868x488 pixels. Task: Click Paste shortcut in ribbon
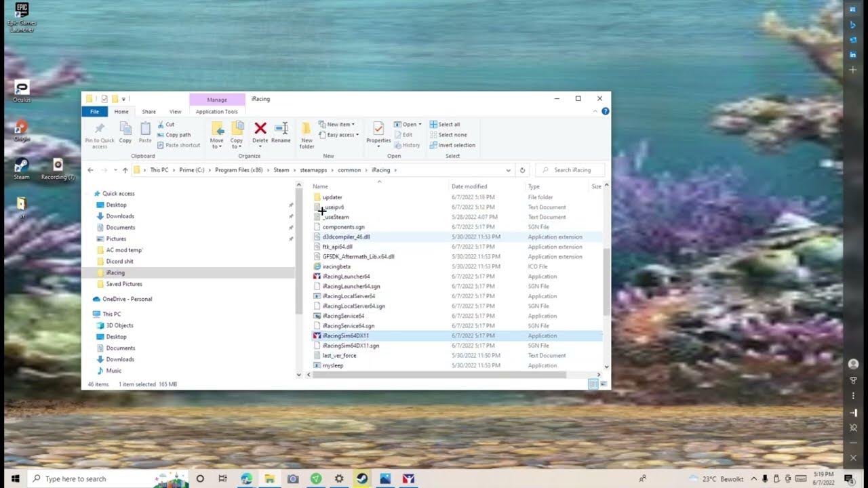179,145
